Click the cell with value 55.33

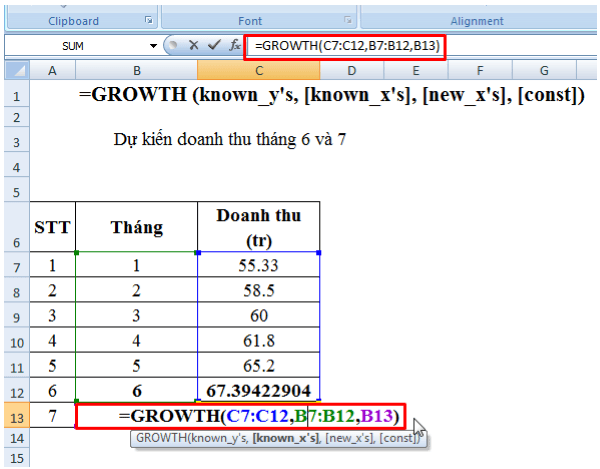(x=259, y=265)
